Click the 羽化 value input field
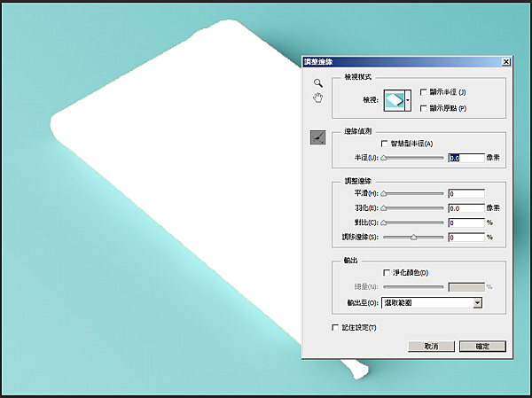Image resolution: width=532 pixels, height=398 pixels. [x=466, y=208]
